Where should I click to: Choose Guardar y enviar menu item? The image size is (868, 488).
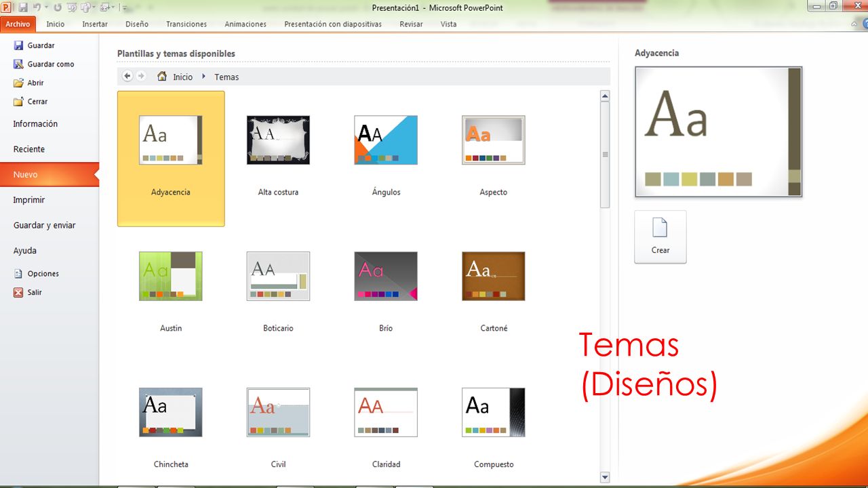50,225
